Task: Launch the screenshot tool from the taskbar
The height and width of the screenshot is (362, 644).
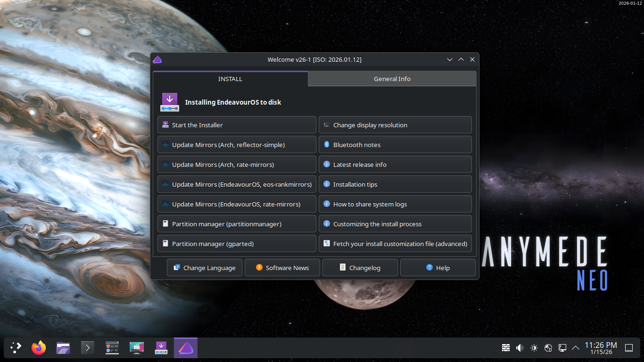Action: click(137, 348)
